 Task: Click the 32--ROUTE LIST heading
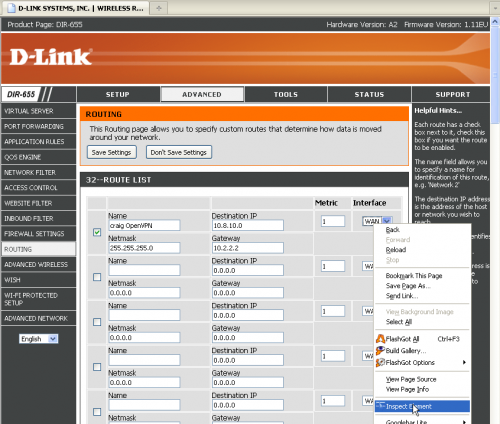118,180
